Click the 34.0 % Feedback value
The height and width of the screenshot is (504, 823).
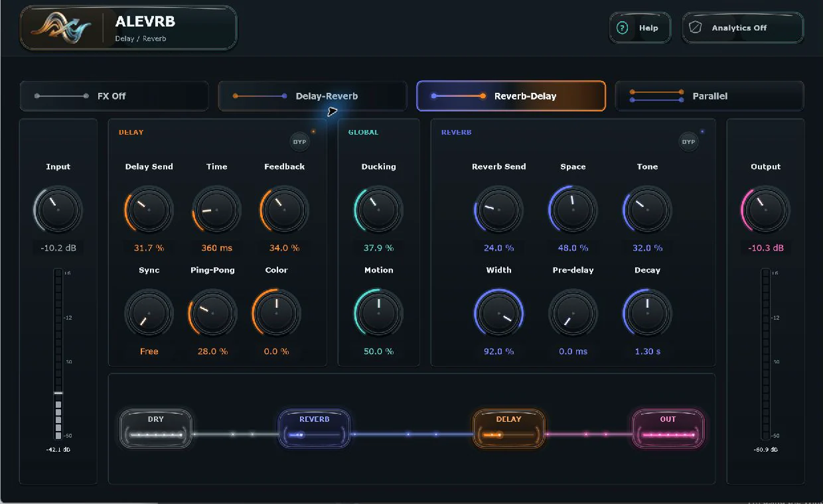284,248
